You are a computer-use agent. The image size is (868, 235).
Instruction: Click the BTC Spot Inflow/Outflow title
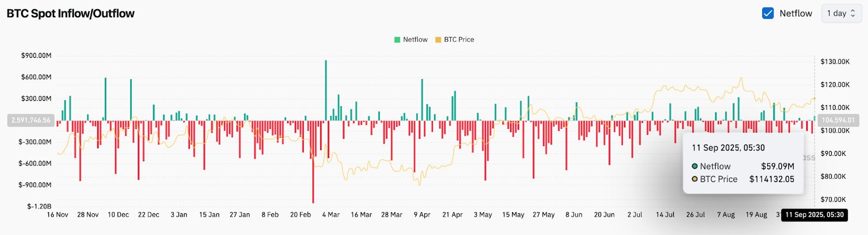point(71,14)
